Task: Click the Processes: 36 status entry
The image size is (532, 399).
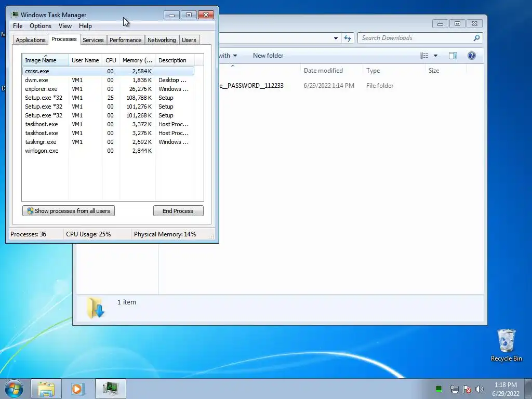Action: point(28,234)
